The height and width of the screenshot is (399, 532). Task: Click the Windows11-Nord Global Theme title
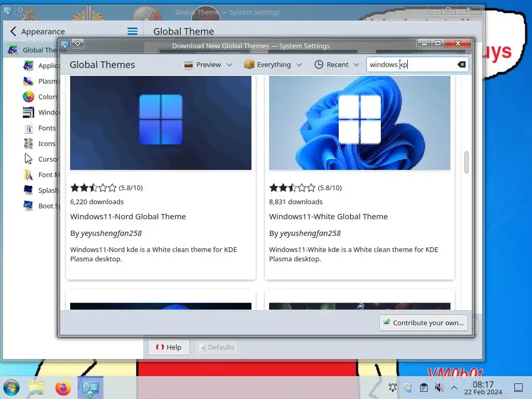[128, 217]
